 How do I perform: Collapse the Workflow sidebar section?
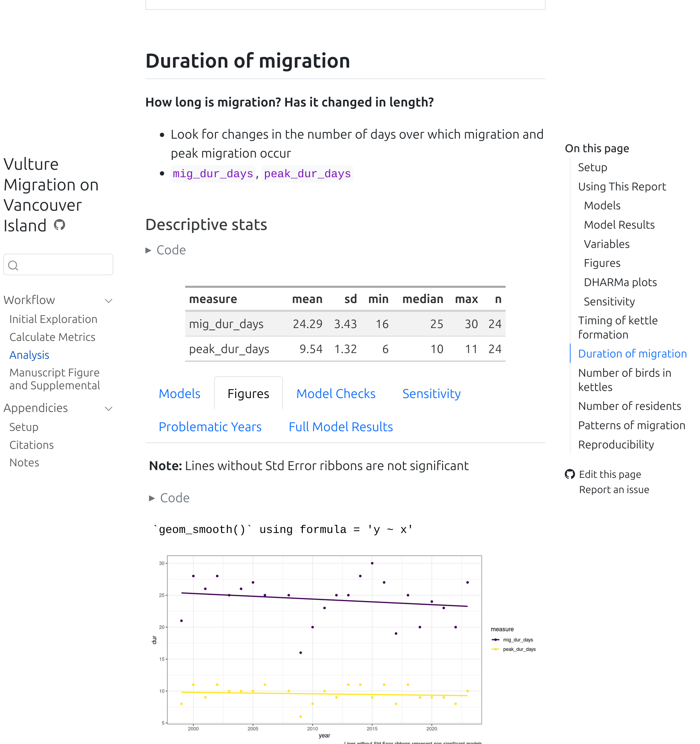108,301
